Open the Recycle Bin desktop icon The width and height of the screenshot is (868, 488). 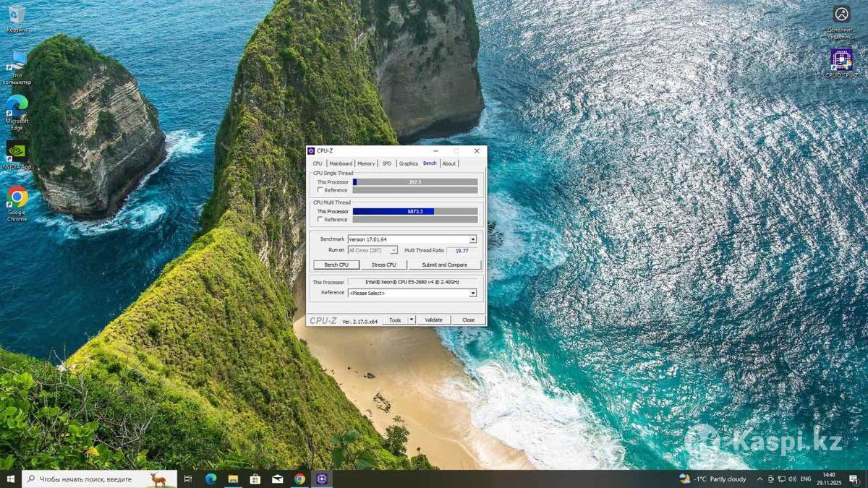click(x=17, y=16)
